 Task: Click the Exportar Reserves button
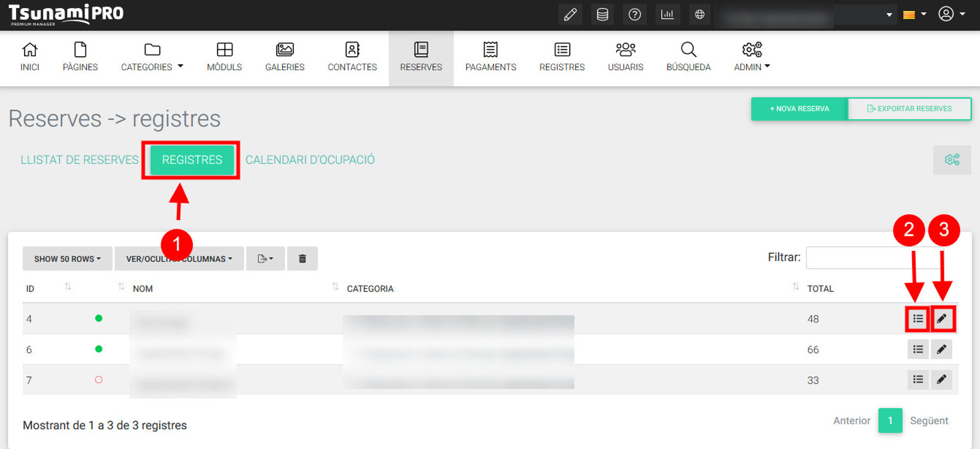coord(909,109)
